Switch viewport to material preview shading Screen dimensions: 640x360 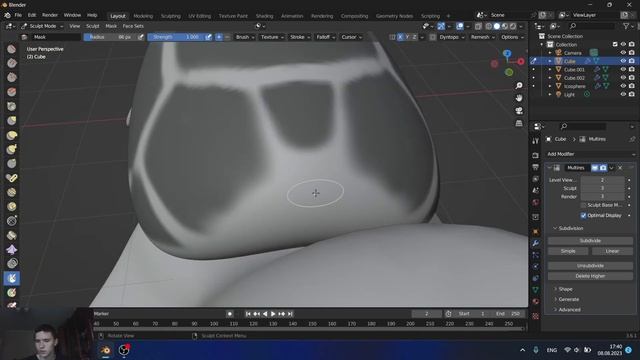click(505, 26)
